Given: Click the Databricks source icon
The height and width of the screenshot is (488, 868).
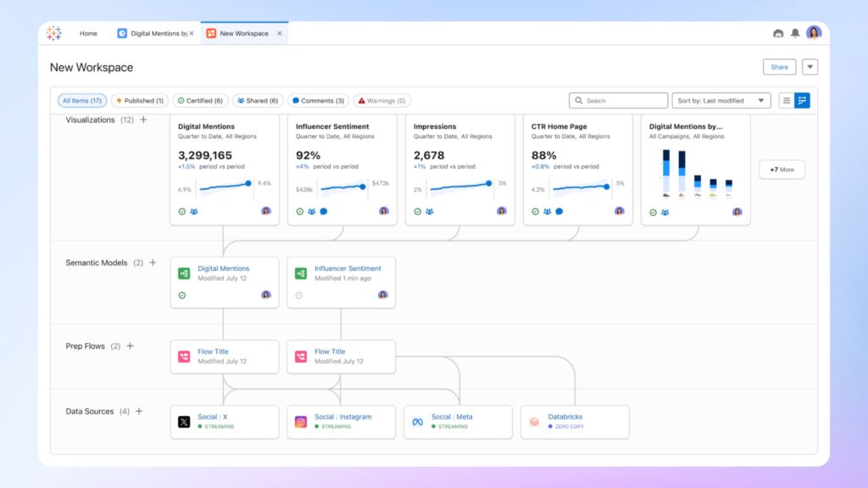Looking at the screenshot, I should coord(534,422).
